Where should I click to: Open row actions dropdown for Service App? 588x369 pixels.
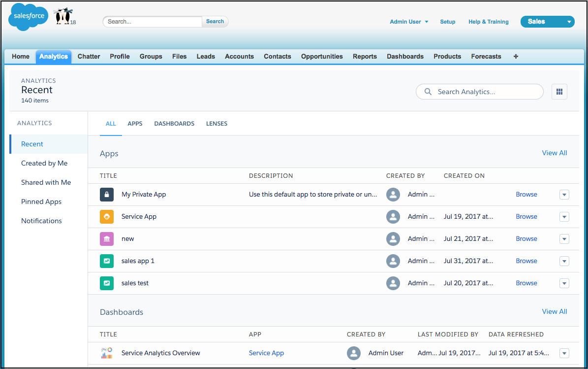564,217
